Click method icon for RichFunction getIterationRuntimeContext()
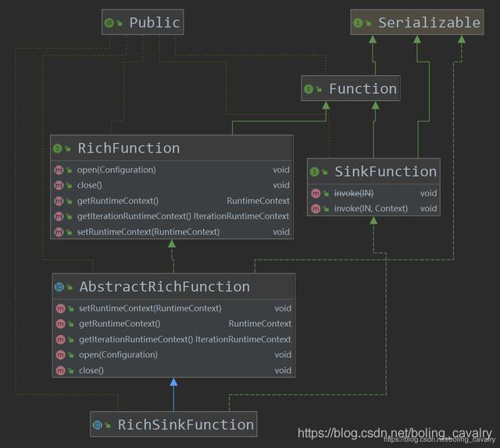 click(x=59, y=217)
